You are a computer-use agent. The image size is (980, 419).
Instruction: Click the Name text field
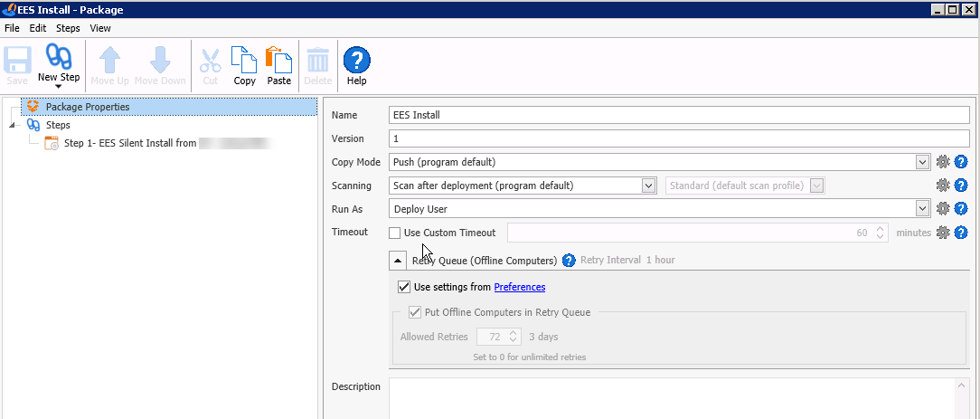pos(678,115)
